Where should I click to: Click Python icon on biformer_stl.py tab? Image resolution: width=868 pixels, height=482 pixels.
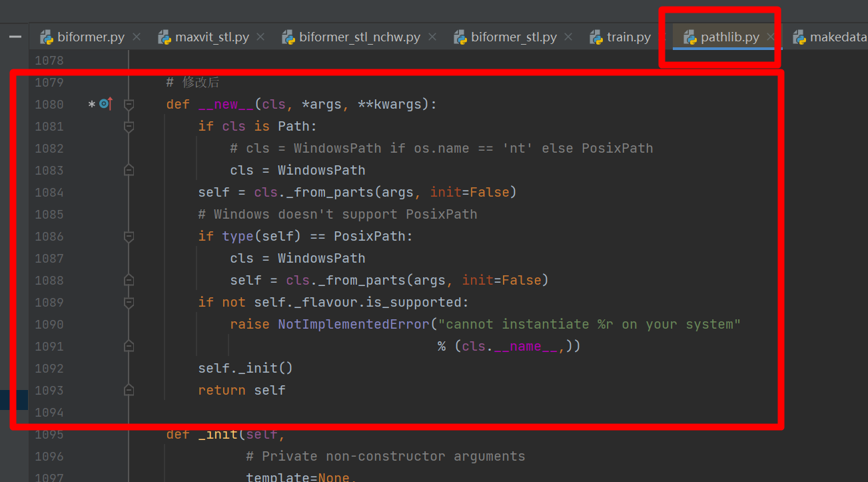tap(460, 37)
